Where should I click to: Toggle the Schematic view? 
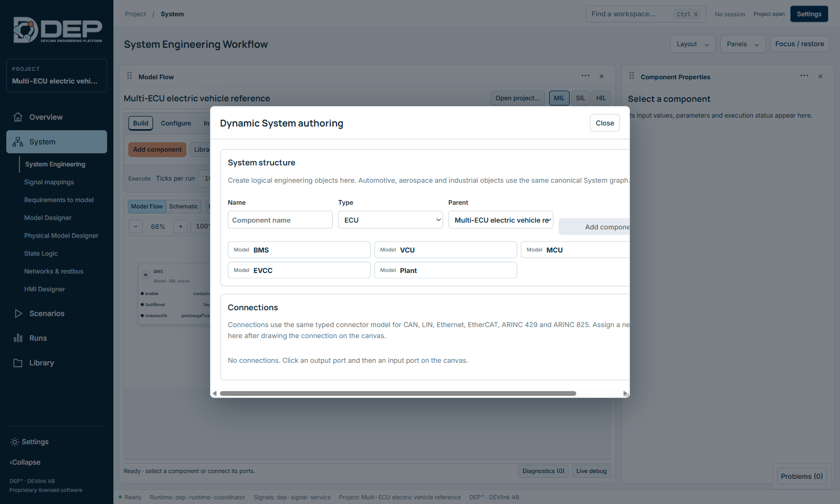click(184, 206)
